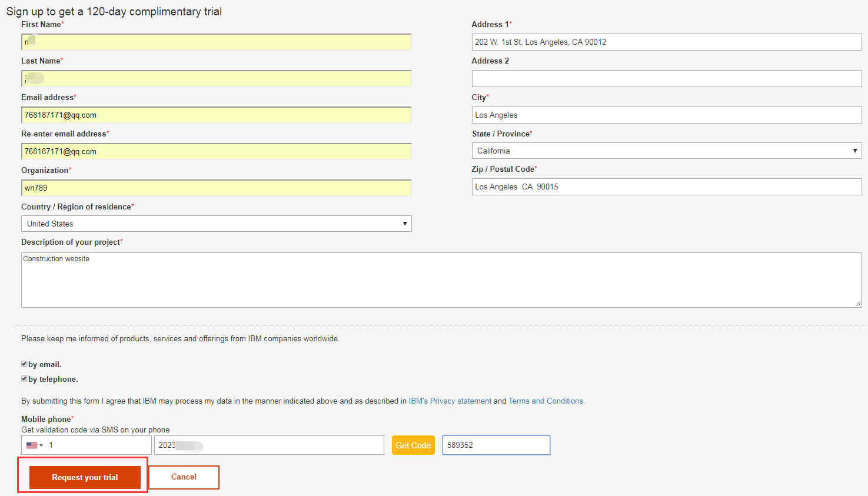Toggle the 'by telephone' checkbox
Viewport: 868px width, 496px height.
[24, 379]
